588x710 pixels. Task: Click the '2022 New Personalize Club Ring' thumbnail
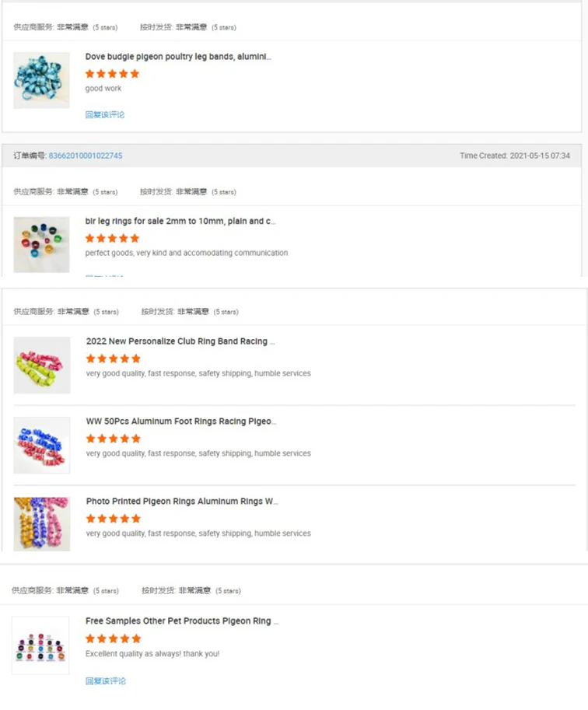point(42,365)
